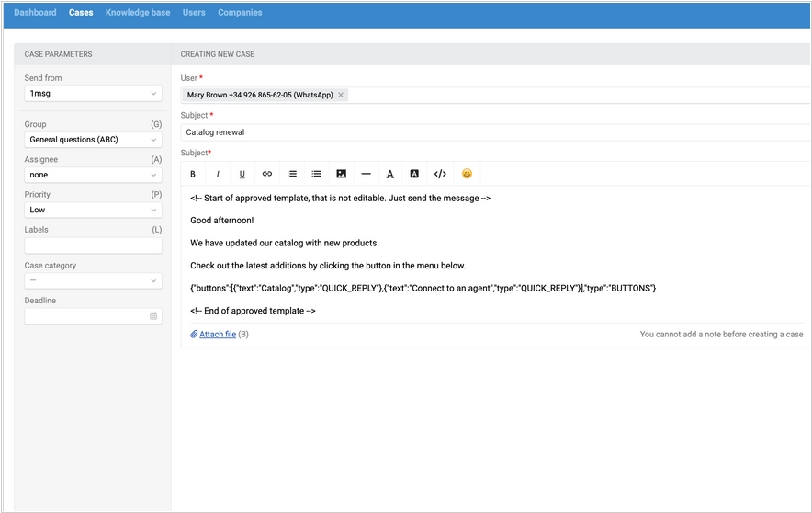
Task: Click the Deadline date field
Action: 87,315
